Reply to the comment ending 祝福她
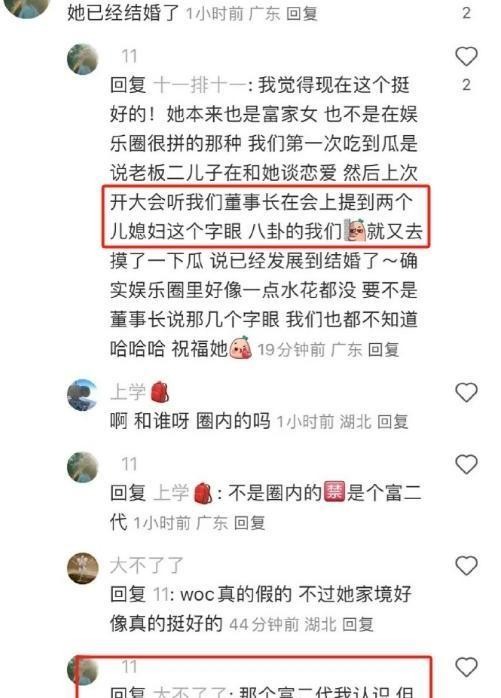501x698 pixels. coord(383,350)
